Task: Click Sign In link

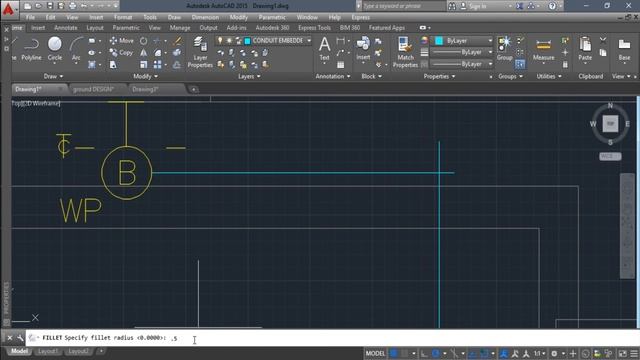Action: [478, 6]
